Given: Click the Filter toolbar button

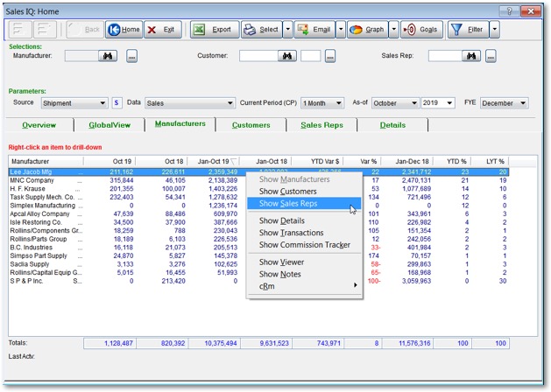Looking at the screenshot, I should 468,30.
